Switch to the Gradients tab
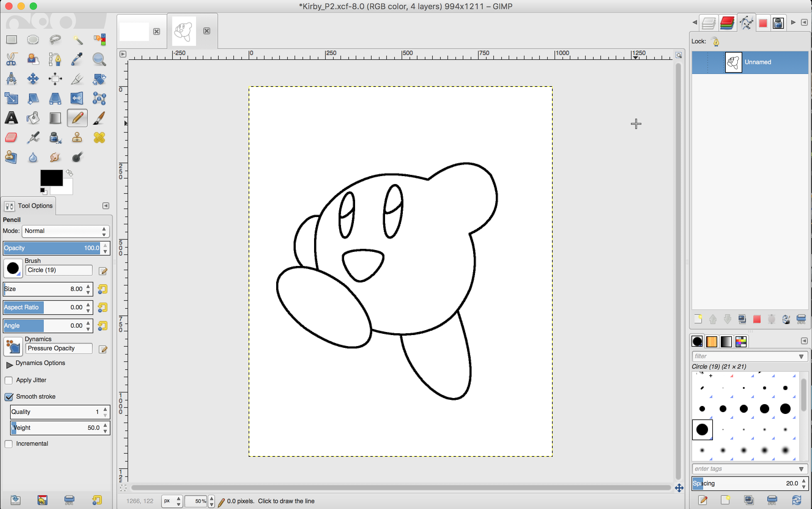This screenshot has height=509, width=812. (x=726, y=341)
